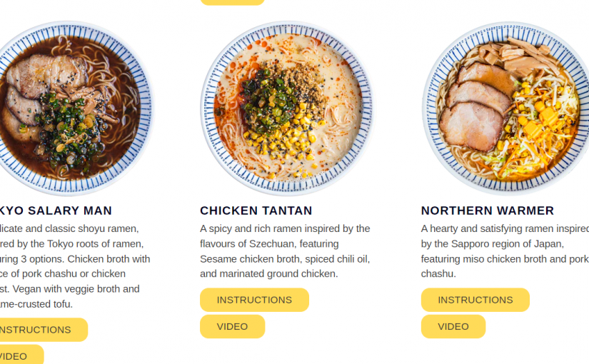Click the partially visible yellow button at top

(232, 2)
